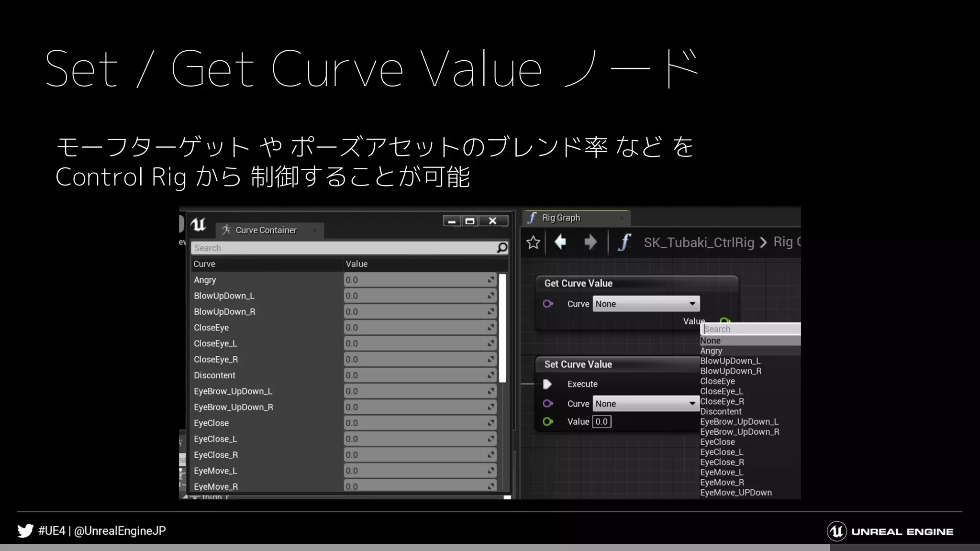Choose CloseEye_R in the curve dropdown list

[x=750, y=401]
